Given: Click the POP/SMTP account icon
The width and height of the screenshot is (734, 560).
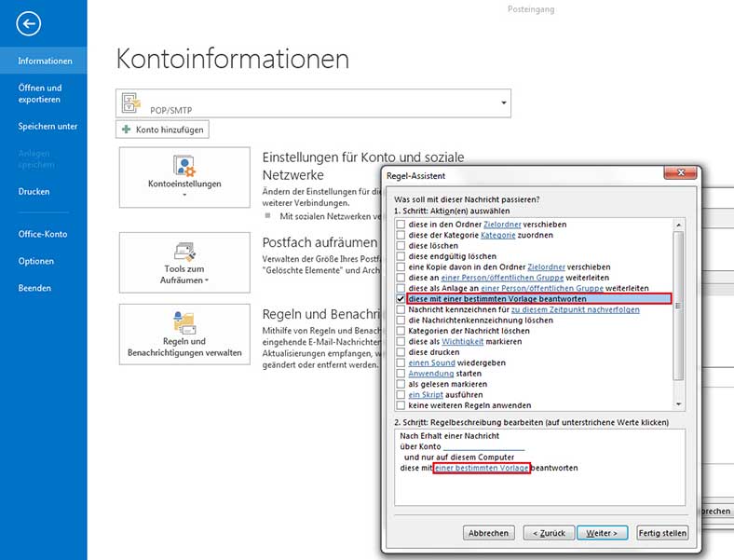Looking at the screenshot, I should 131,102.
